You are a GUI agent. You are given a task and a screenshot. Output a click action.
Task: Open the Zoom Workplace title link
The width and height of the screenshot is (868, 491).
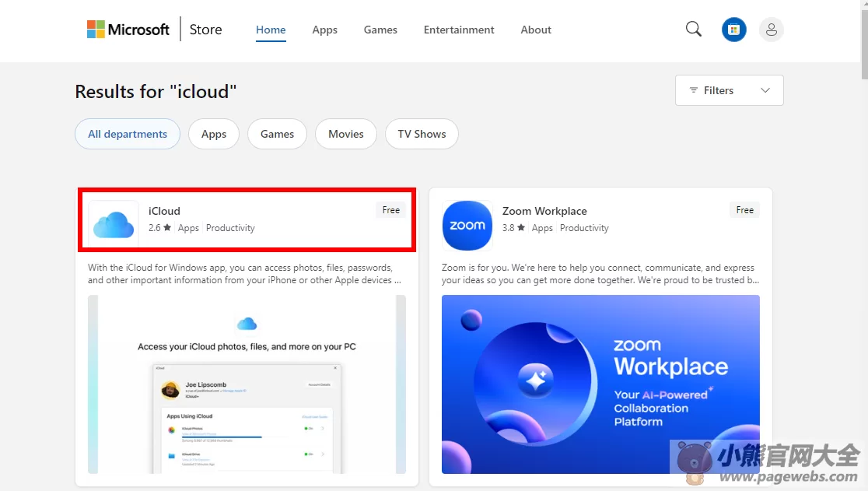tap(544, 211)
